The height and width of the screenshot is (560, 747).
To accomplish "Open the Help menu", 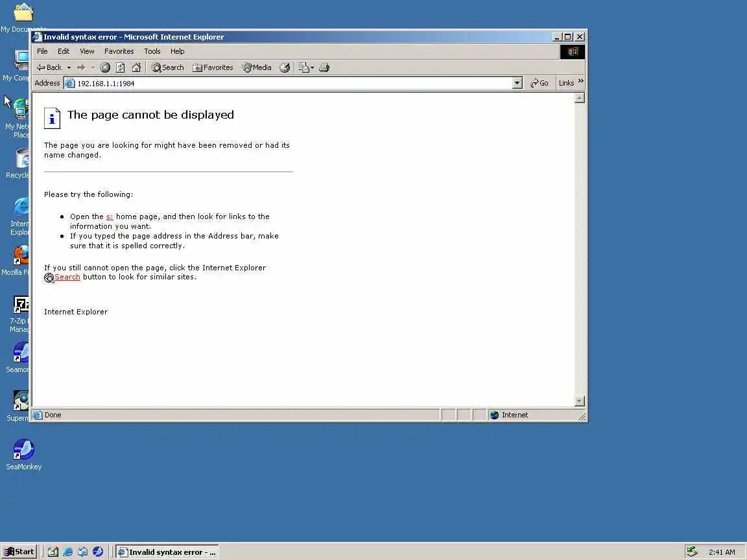I will pos(177,51).
